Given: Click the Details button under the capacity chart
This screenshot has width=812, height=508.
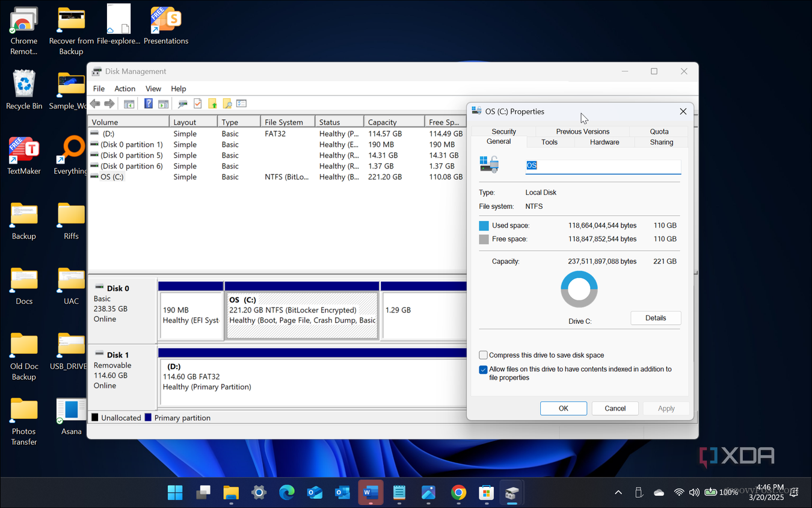Looking at the screenshot, I should click(656, 318).
